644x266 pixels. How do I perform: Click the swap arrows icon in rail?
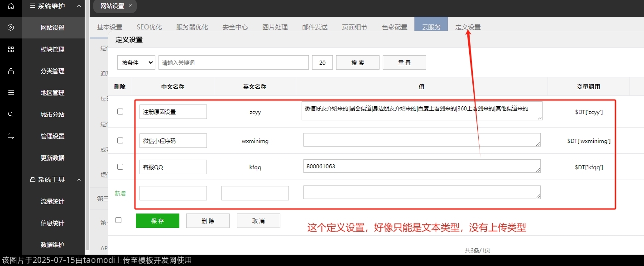(11, 136)
